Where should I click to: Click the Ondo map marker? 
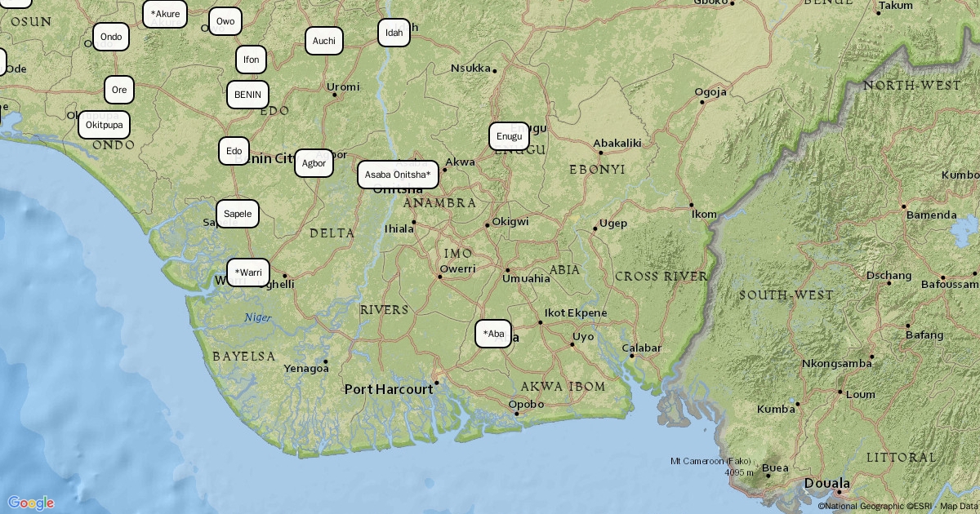111,37
